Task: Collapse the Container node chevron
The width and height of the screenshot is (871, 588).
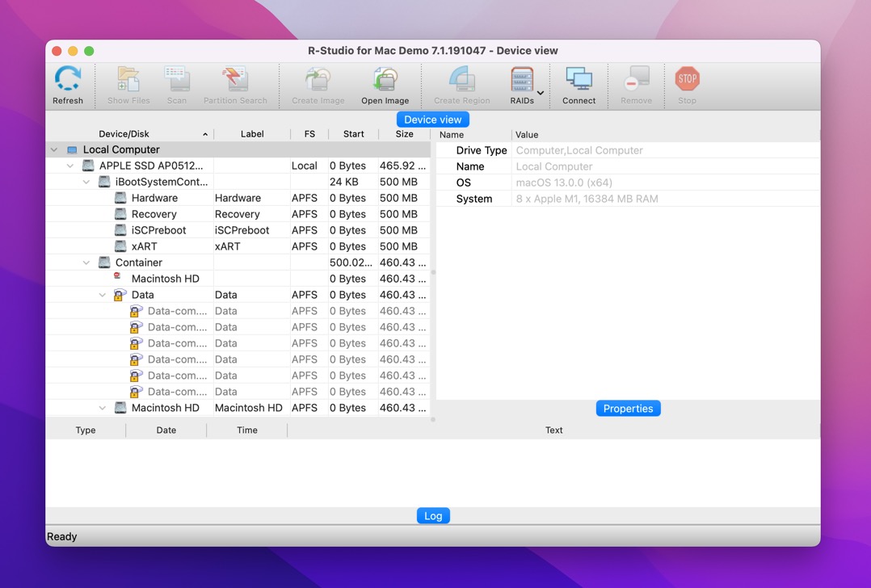Action: 86,262
